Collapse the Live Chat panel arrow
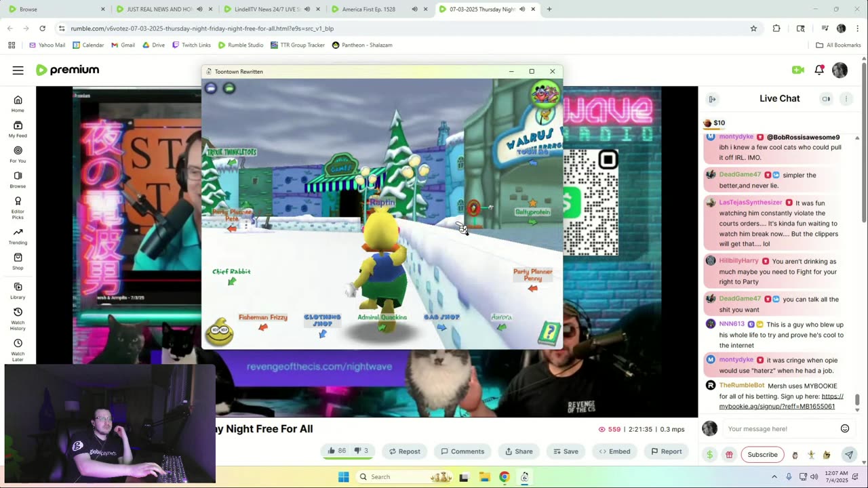Screen dimensions: 868x488 coord(712,99)
